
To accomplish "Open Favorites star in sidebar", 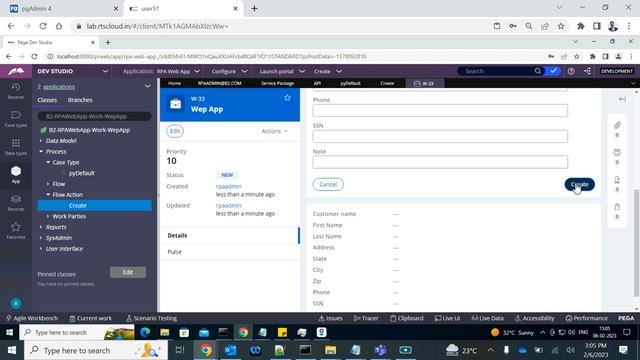I will [x=16, y=231].
